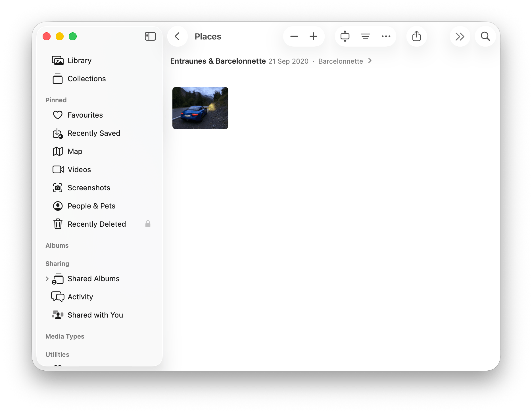The width and height of the screenshot is (532, 413).
Task: Open the locked Recently Deleted folder
Action: pyautogui.click(x=97, y=224)
